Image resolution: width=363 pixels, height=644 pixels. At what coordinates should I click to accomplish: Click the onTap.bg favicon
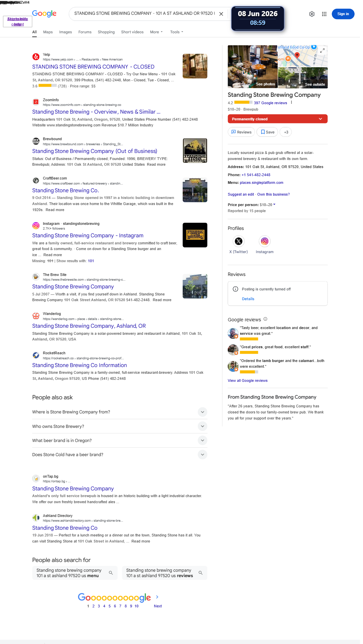pyautogui.click(x=36, y=479)
